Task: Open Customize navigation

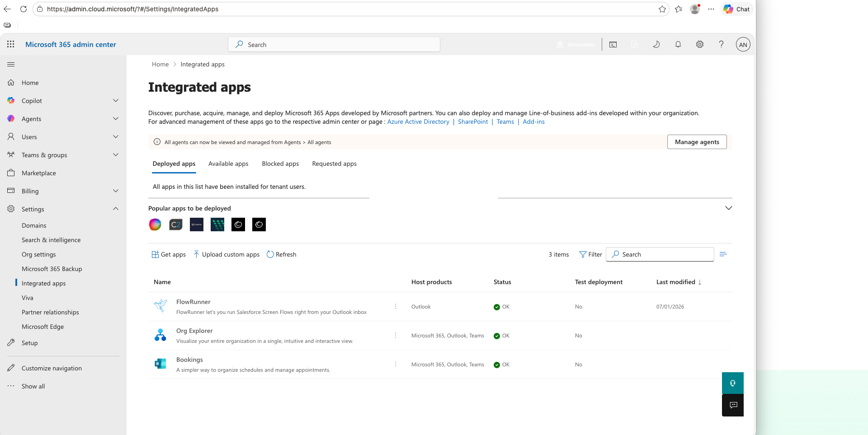Action: 52,368
